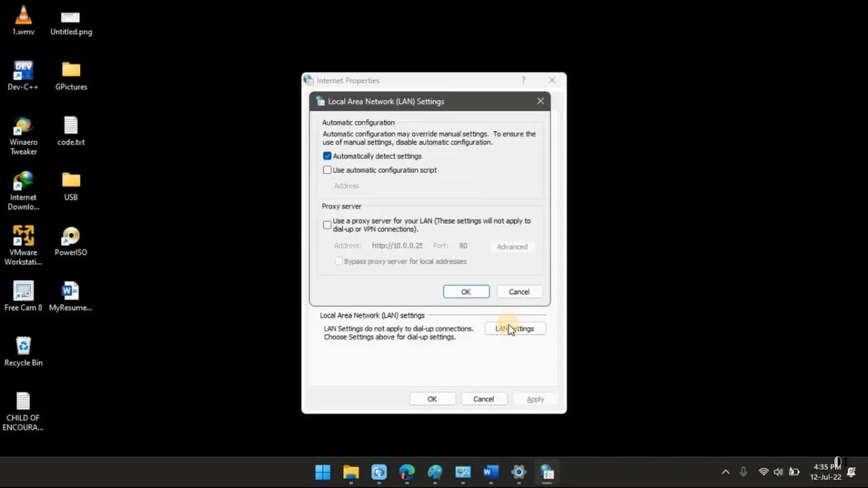The height and width of the screenshot is (488, 868).
Task: Launch Microsoft Edge from the taskbar
Action: pos(406,472)
